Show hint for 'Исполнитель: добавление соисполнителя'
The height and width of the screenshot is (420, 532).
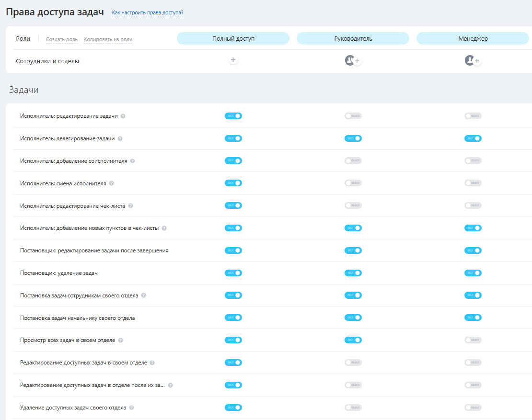tap(133, 161)
